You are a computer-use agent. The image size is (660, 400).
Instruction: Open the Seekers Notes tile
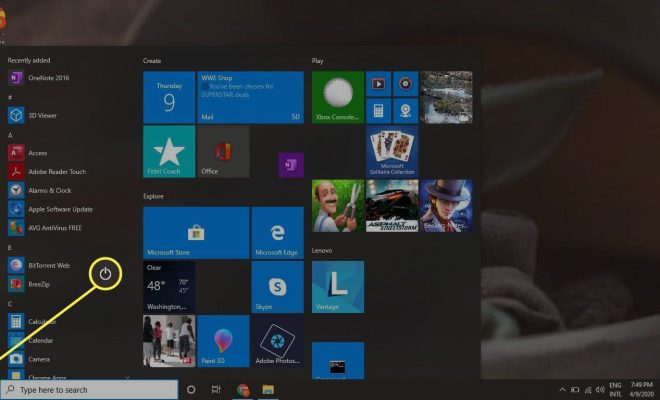[446, 206]
